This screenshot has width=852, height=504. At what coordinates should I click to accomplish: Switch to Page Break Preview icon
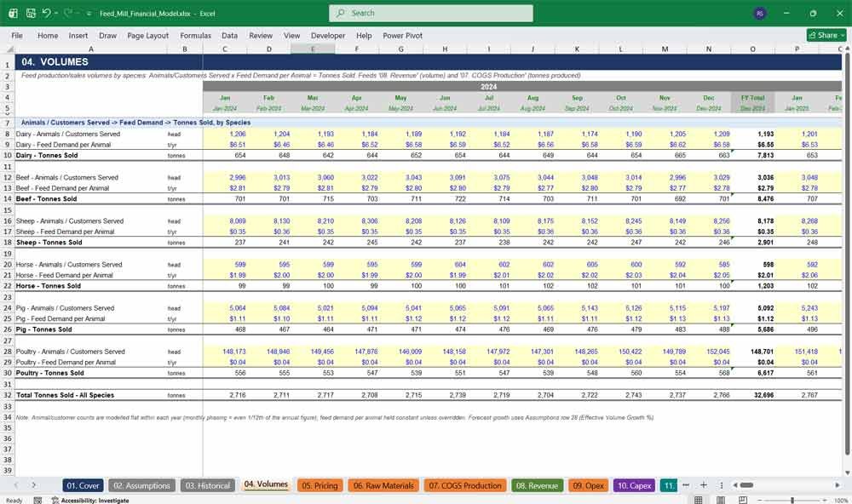(x=743, y=501)
